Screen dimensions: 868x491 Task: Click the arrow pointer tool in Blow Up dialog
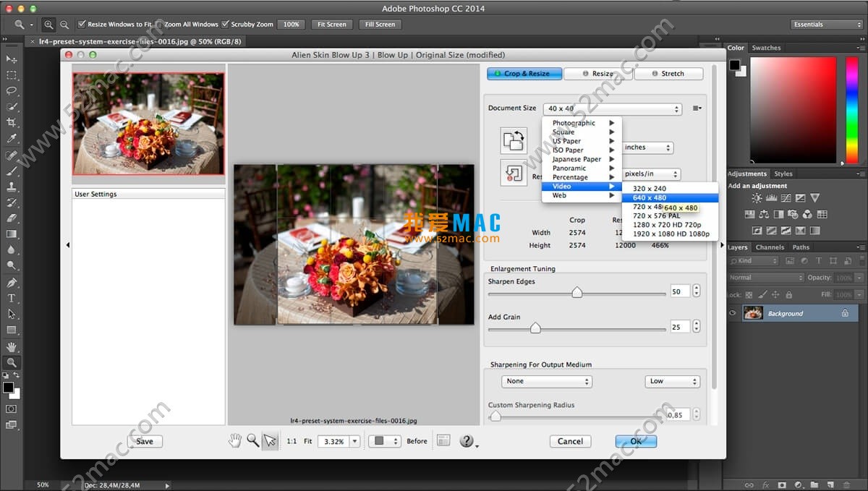coord(270,440)
